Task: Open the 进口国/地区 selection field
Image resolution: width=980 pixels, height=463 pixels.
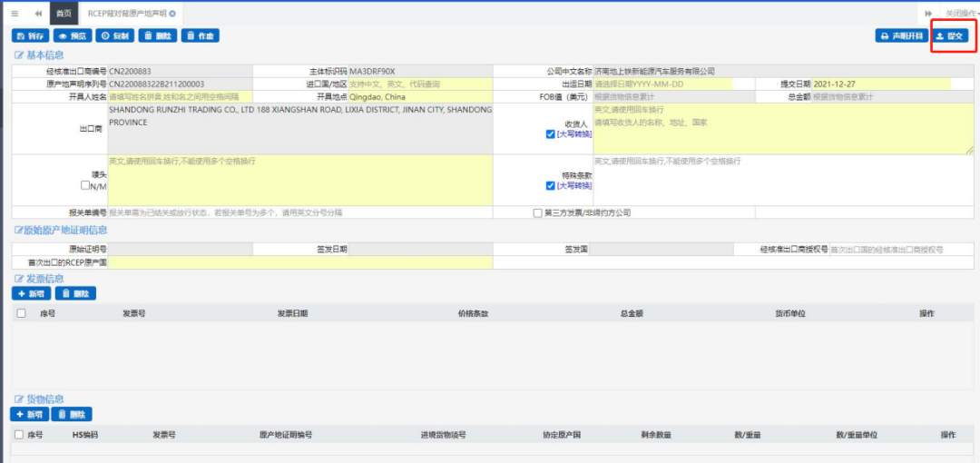Action: [x=420, y=84]
